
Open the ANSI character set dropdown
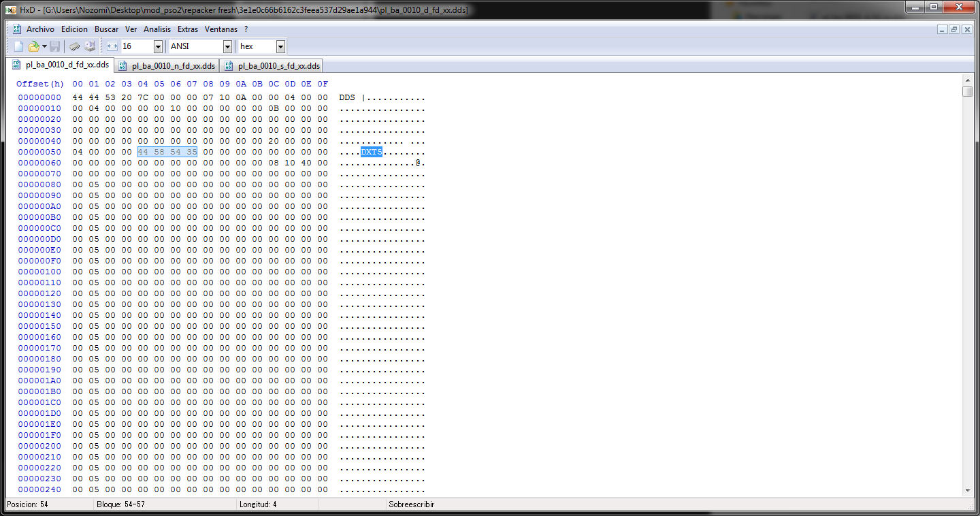tap(227, 46)
